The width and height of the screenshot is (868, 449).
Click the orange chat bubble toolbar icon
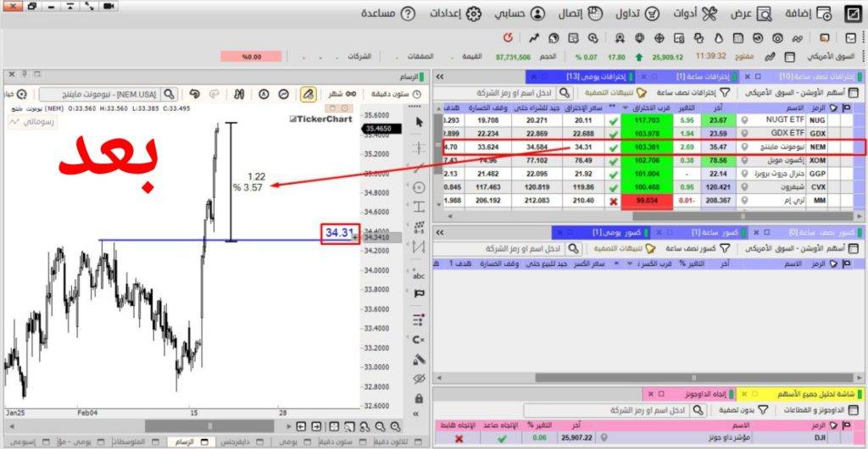825,38
